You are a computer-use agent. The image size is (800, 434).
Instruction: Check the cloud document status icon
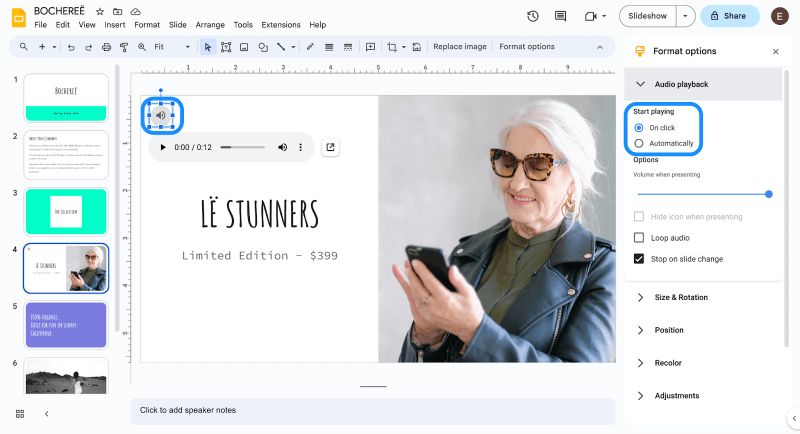135,11
